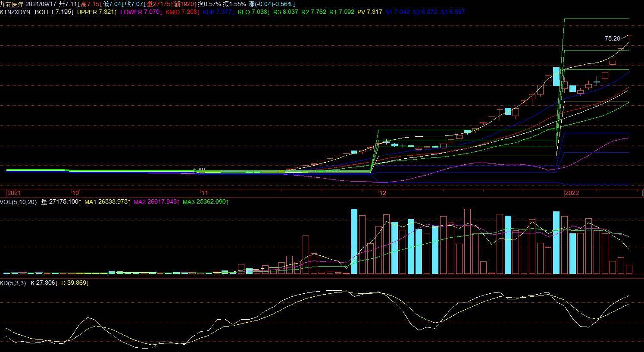Click the last candlestick near 75.28
This screenshot has height=352, width=644.
629,38
